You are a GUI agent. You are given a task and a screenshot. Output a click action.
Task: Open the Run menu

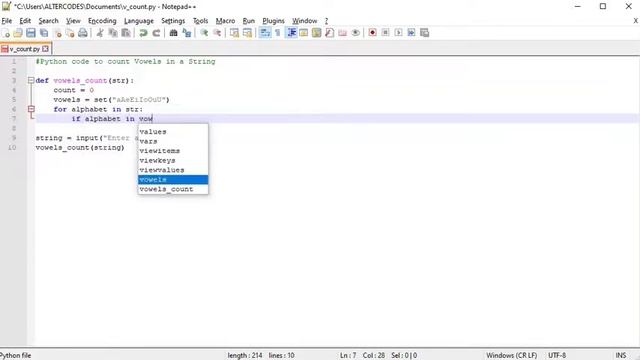point(249,21)
